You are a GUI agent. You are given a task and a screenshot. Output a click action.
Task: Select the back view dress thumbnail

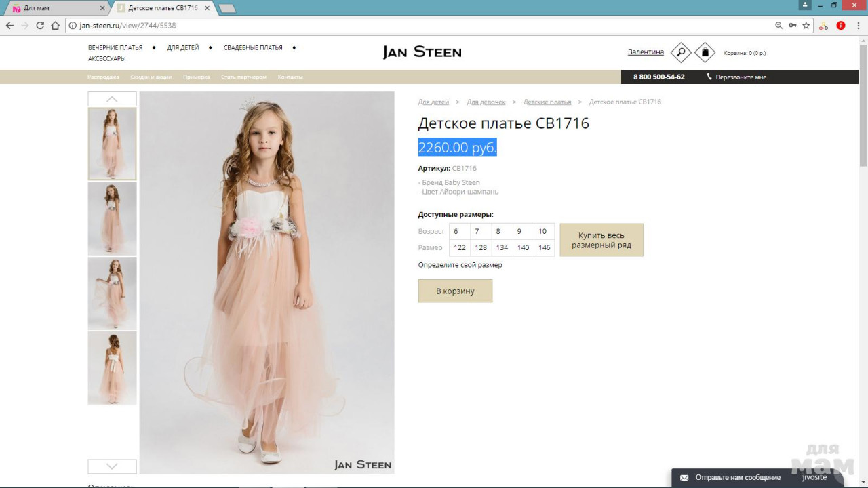coord(112,367)
